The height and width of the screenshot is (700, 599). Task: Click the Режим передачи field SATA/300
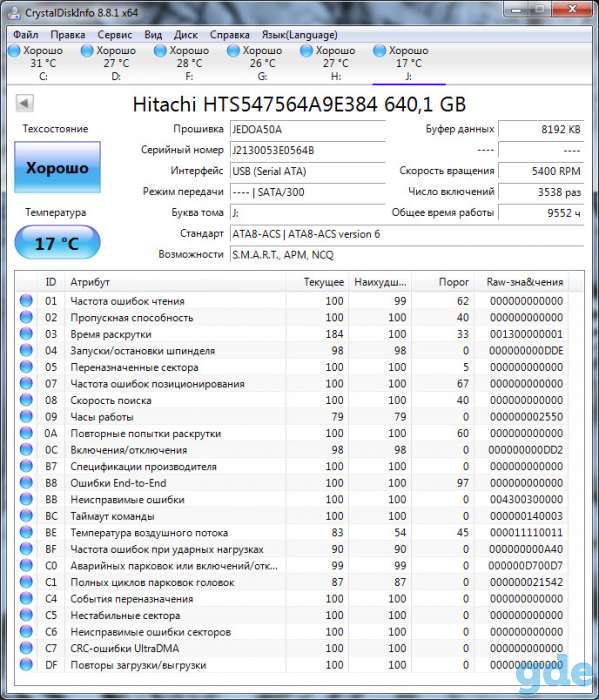[x=308, y=192]
